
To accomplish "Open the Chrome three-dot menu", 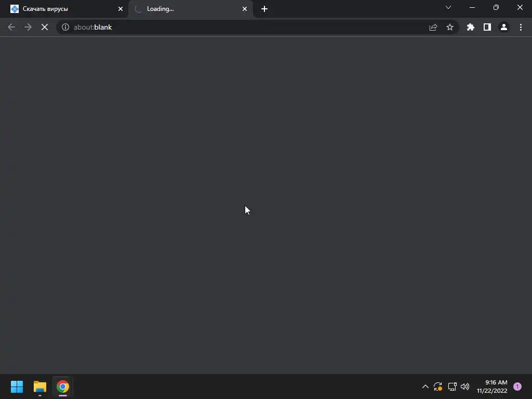I will [521, 27].
